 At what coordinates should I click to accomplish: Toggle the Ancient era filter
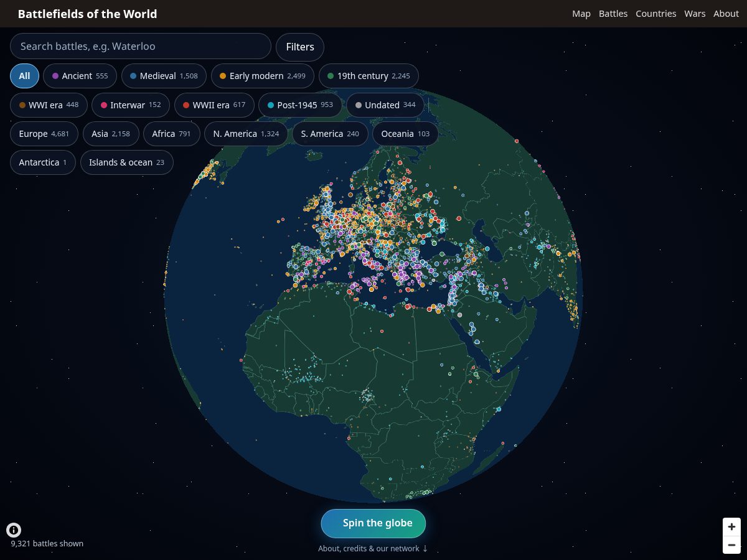(x=80, y=76)
